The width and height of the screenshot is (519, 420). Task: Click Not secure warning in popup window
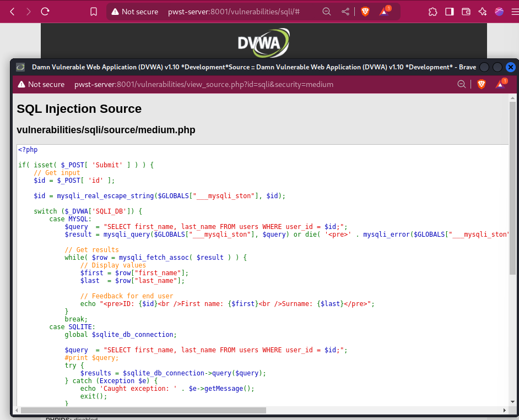(x=41, y=84)
